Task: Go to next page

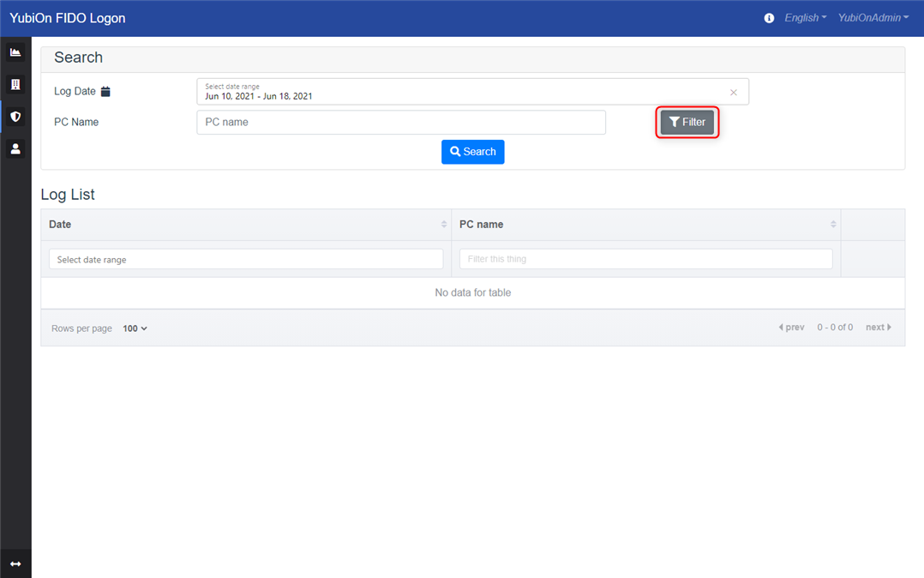Action: (x=879, y=328)
